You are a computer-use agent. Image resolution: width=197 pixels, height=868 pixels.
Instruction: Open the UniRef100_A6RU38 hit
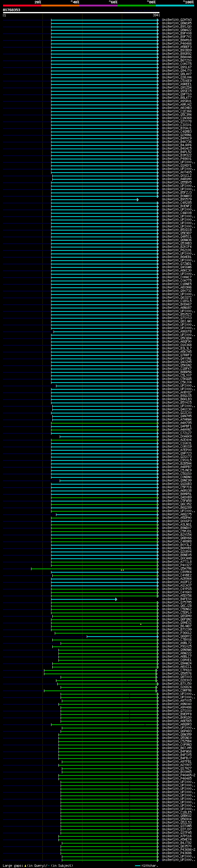pos(177,491)
